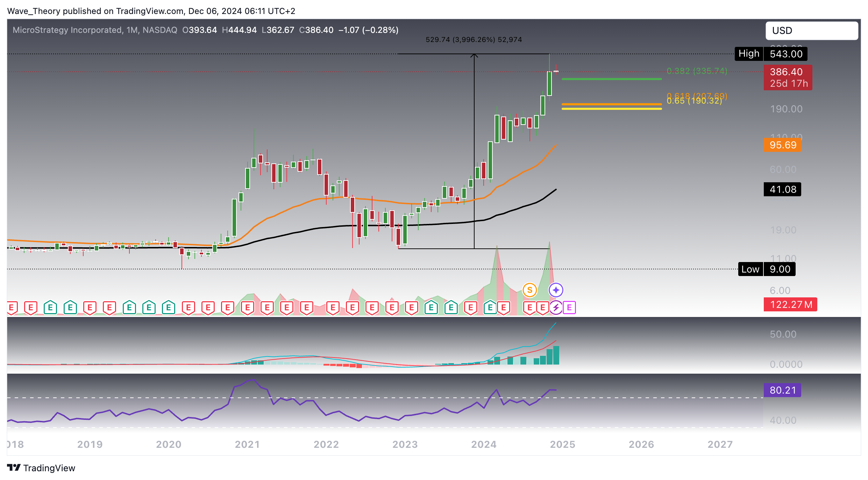Click the low value L362.67

[278, 30]
